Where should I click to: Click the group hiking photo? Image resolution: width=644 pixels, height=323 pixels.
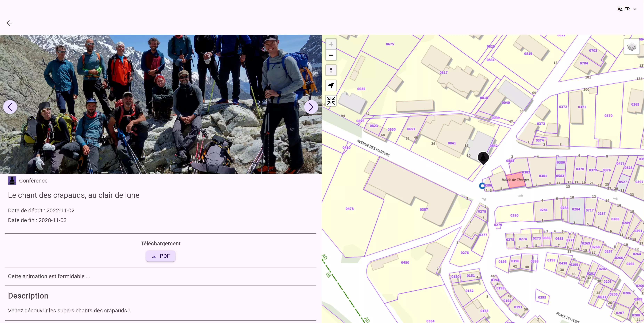pyautogui.click(x=161, y=104)
